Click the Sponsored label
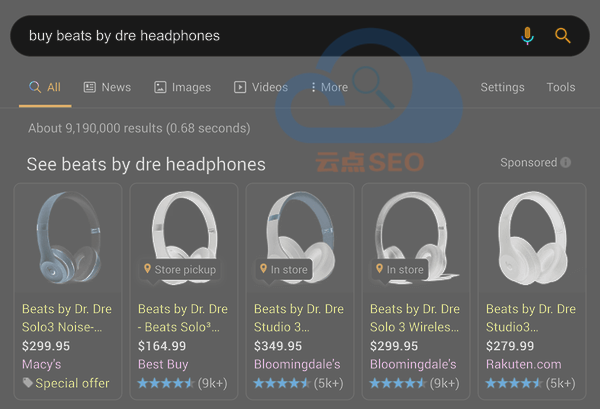Screen dimensions: 600x409 (528, 163)
